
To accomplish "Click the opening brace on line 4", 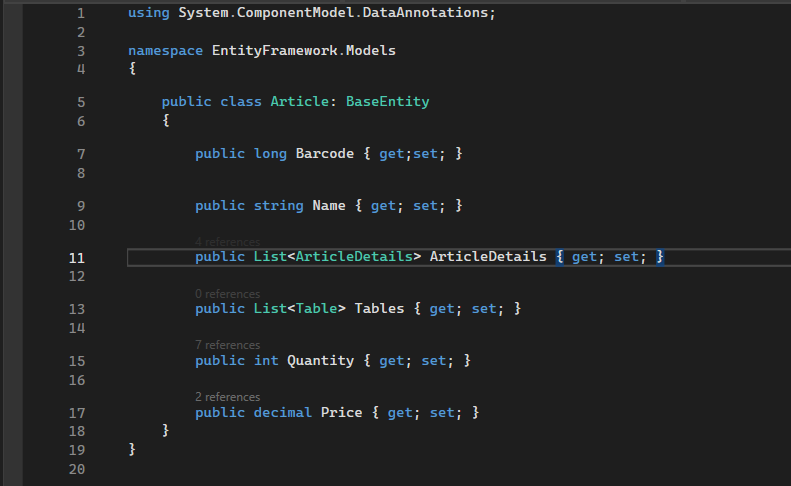I will click(132, 68).
